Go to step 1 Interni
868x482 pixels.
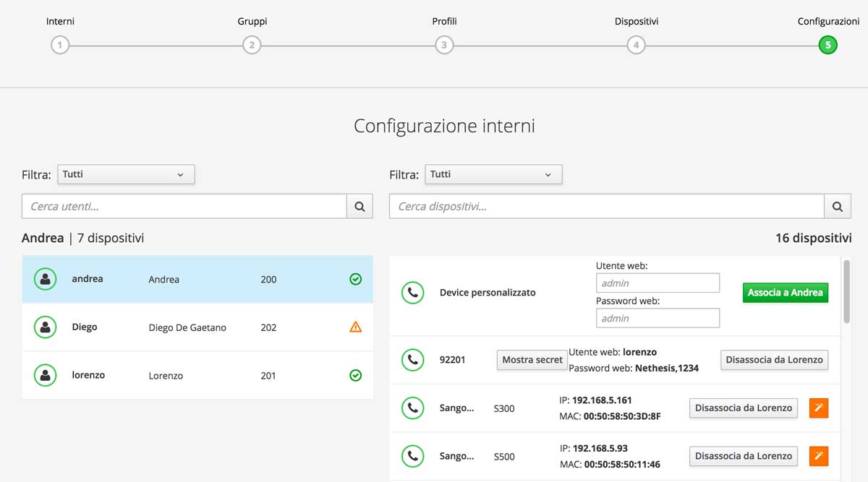(x=60, y=45)
